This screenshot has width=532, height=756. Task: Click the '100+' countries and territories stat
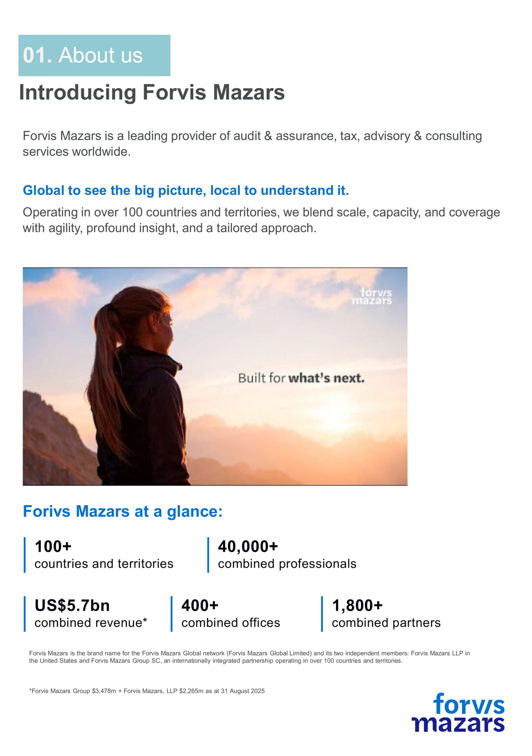click(104, 555)
